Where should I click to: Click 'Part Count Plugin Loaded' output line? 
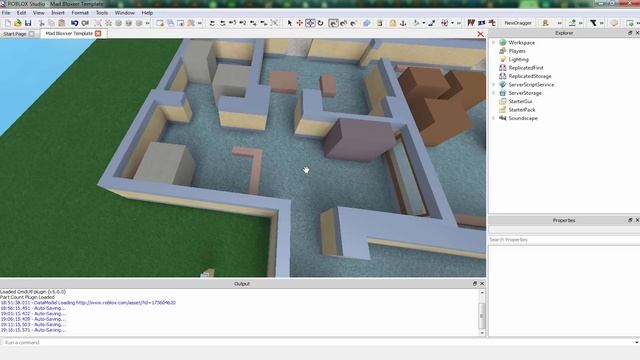pyautogui.click(x=27, y=297)
